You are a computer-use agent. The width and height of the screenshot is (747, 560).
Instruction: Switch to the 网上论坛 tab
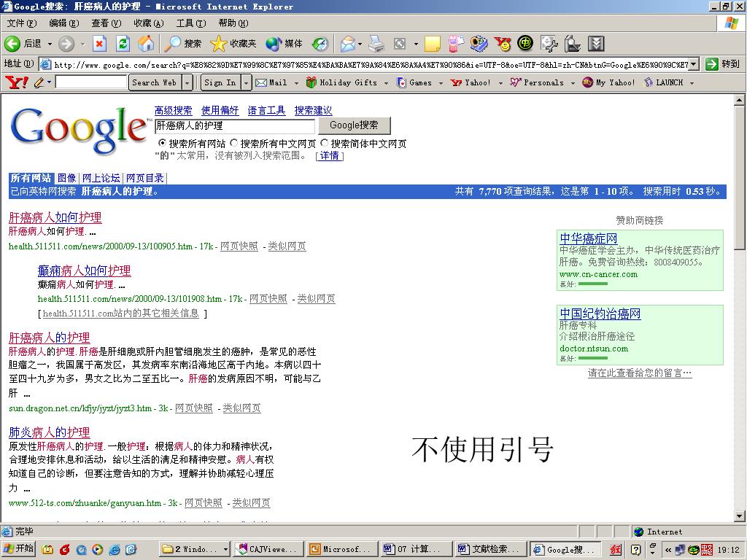click(101, 178)
